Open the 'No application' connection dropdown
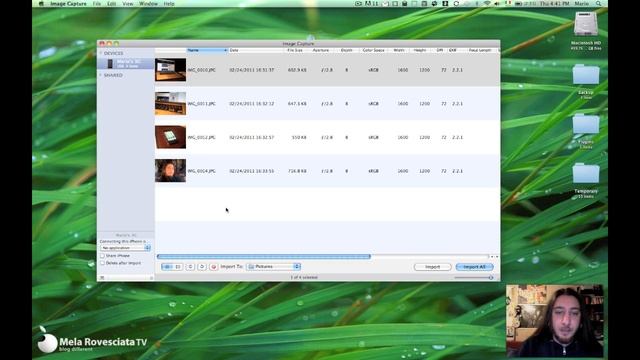Viewport: 640px width, 360px height. pos(126,248)
